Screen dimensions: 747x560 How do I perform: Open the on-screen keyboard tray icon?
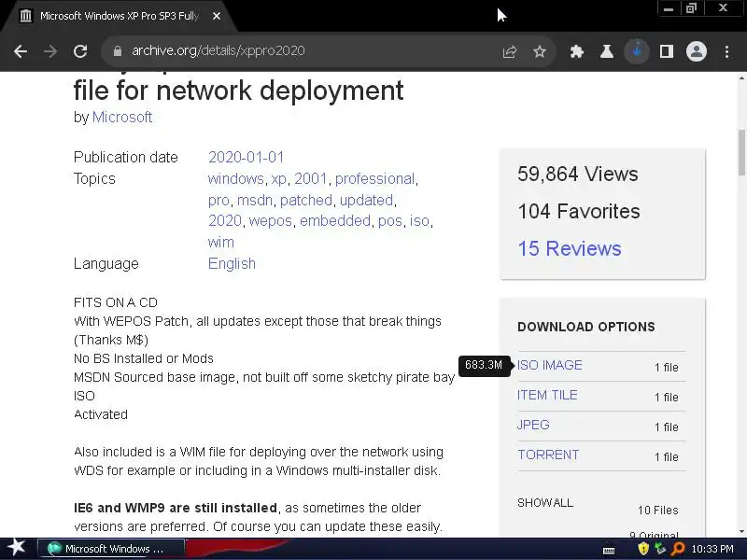coord(609,551)
